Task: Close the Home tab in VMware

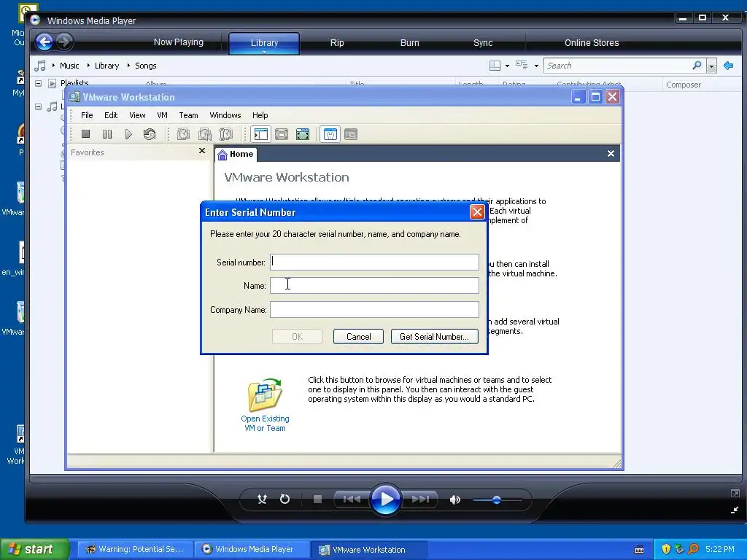Action: [611, 153]
